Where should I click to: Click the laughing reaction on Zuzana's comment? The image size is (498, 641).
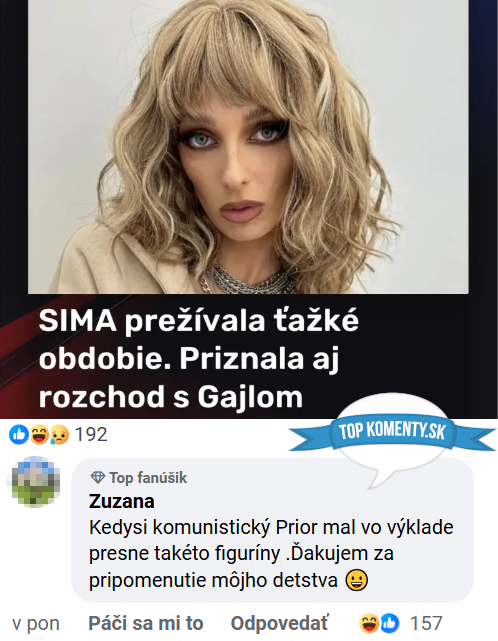(369, 623)
